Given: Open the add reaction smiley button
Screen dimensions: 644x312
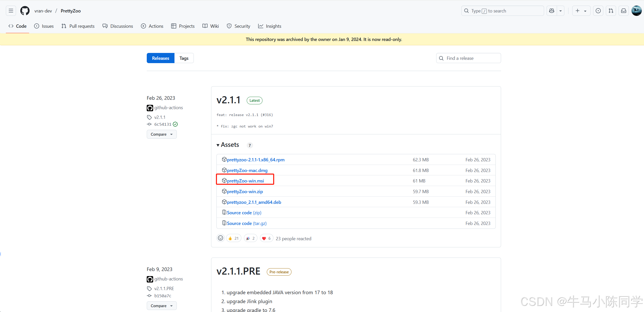Looking at the screenshot, I should [221, 238].
